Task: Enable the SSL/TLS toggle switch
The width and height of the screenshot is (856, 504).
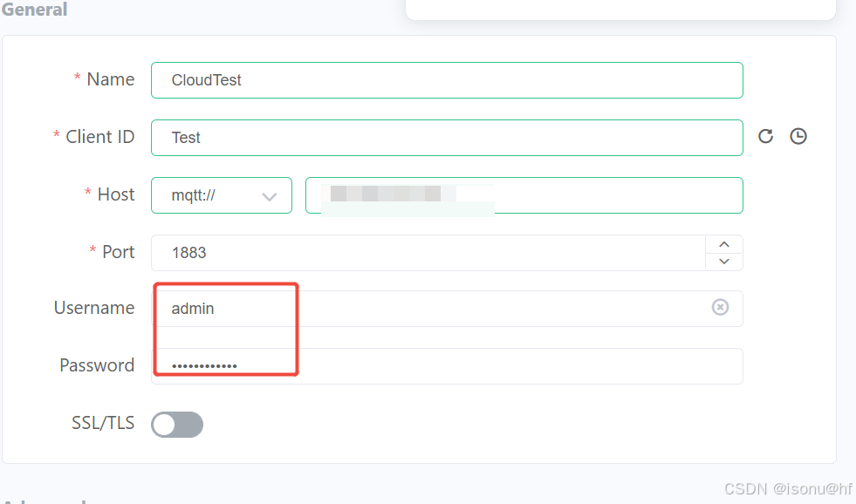Action: [176, 425]
